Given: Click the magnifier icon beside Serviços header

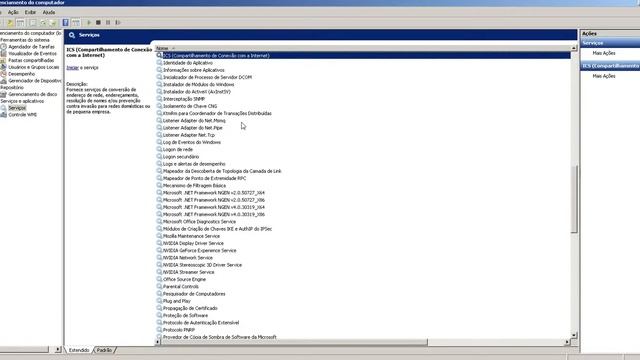Looking at the screenshot, I should coord(72,35).
